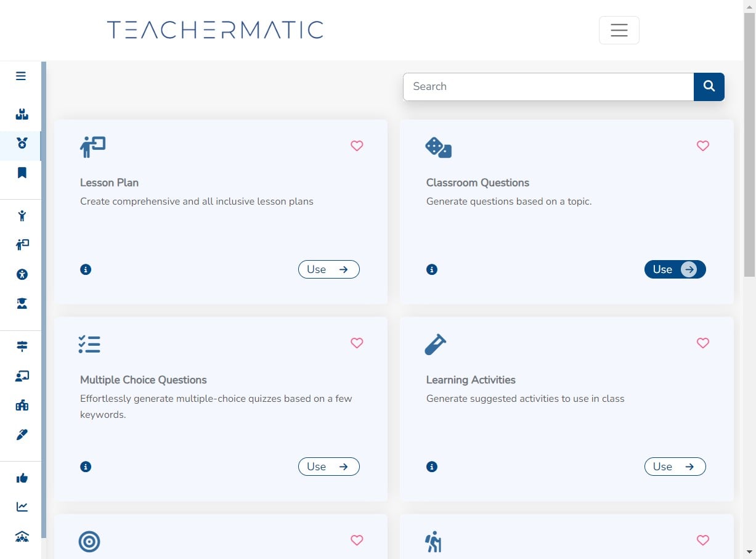Toggle favorite heart on Classroom Questions

point(703,146)
